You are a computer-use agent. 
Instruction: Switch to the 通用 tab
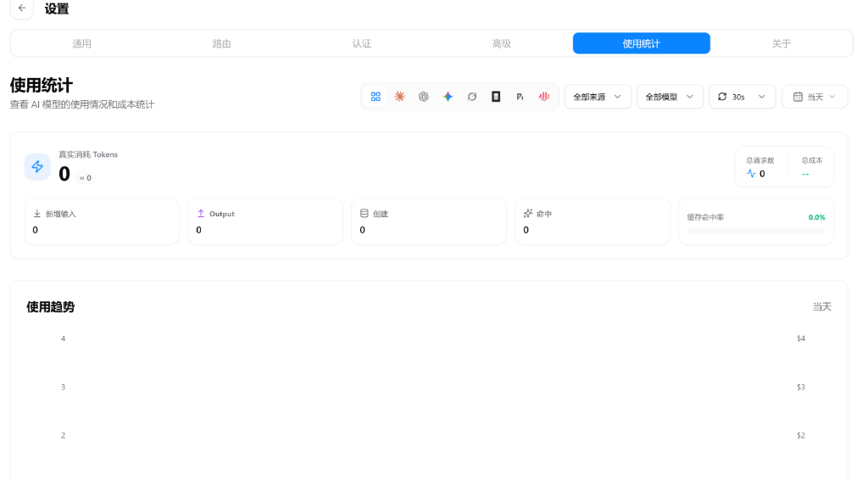coord(82,43)
